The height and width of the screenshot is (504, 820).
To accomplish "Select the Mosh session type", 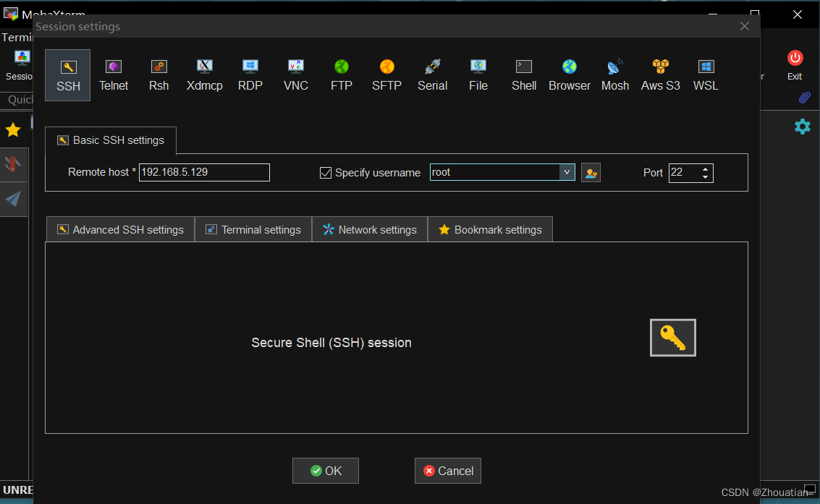I will click(x=615, y=75).
